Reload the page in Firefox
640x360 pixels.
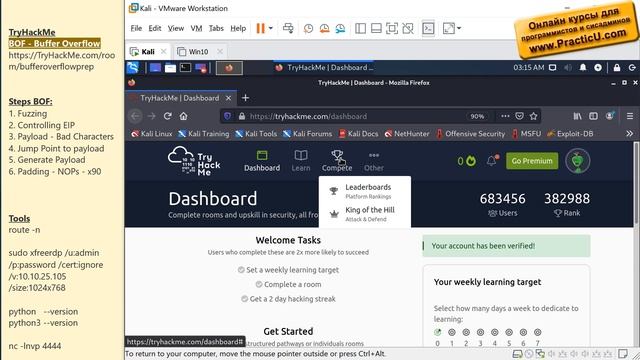(x=167, y=116)
